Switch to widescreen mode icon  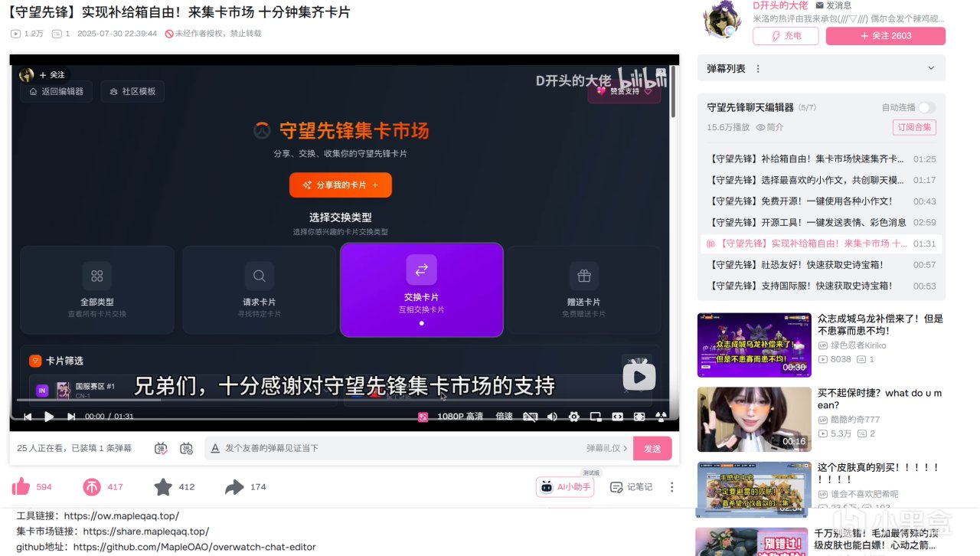click(617, 417)
